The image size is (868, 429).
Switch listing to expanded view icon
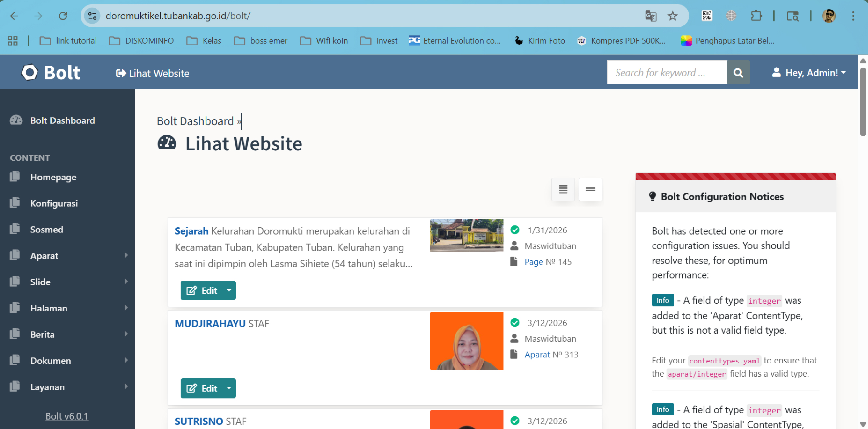(563, 189)
